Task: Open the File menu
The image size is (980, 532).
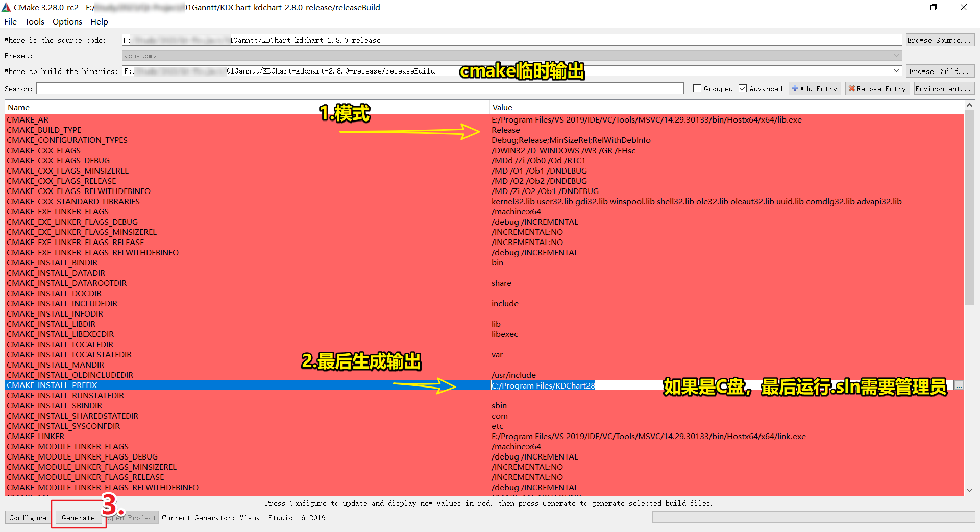Action: click(10, 21)
